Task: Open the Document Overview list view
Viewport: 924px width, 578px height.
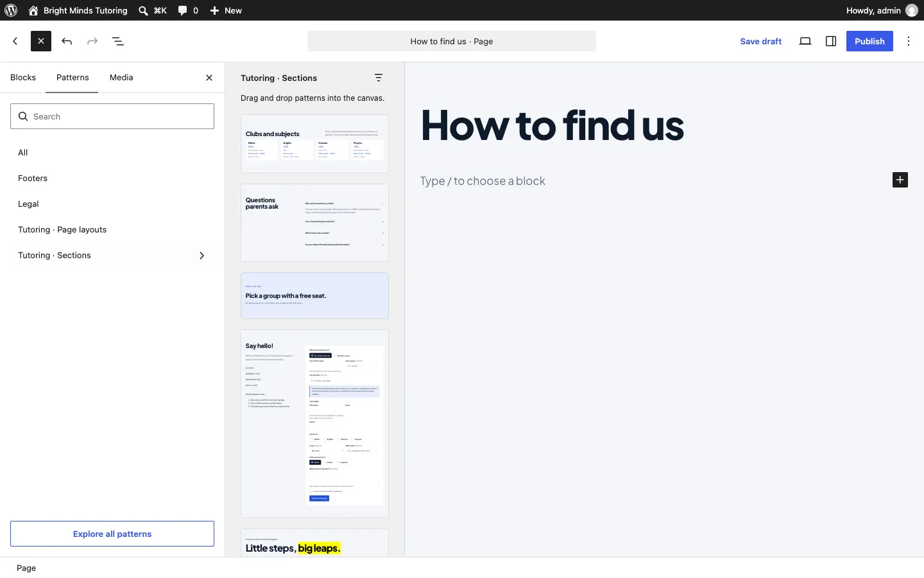Action: [x=118, y=41]
